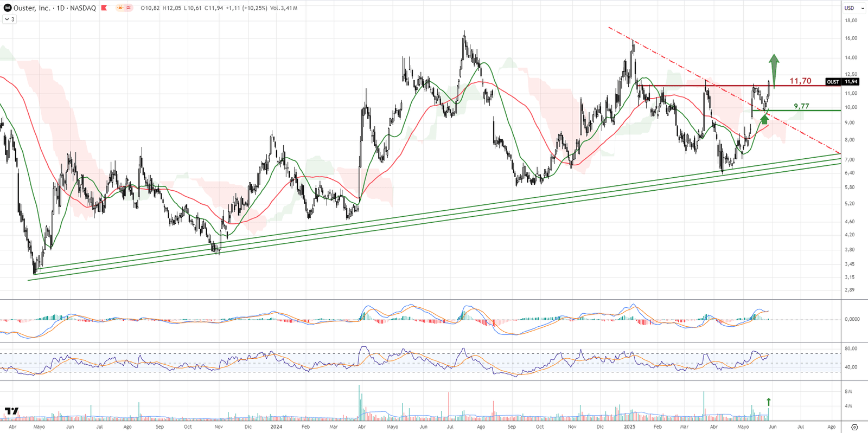Open the USD currency dropdown
Viewport: 868px width, 433px height.
point(854,8)
